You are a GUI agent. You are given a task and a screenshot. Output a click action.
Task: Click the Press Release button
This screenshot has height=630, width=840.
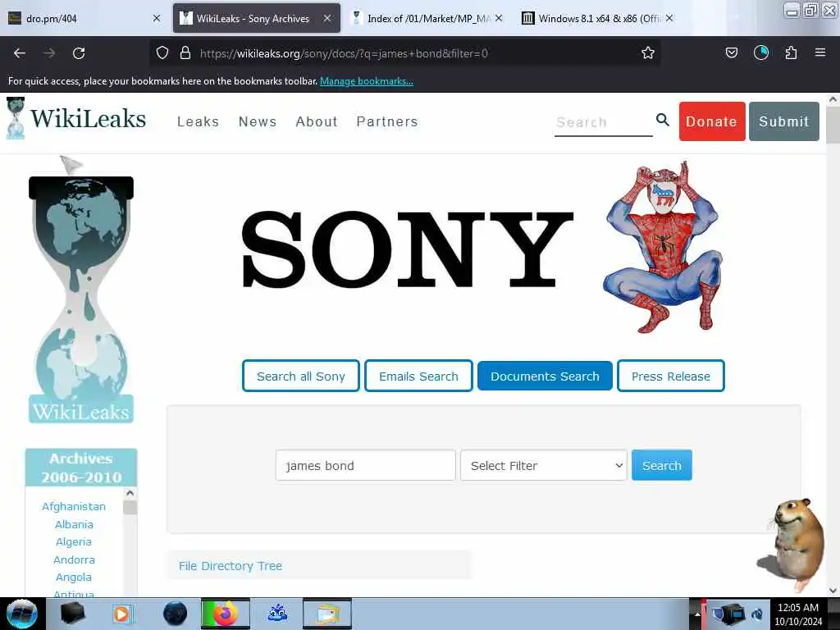pyautogui.click(x=671, y=376)
